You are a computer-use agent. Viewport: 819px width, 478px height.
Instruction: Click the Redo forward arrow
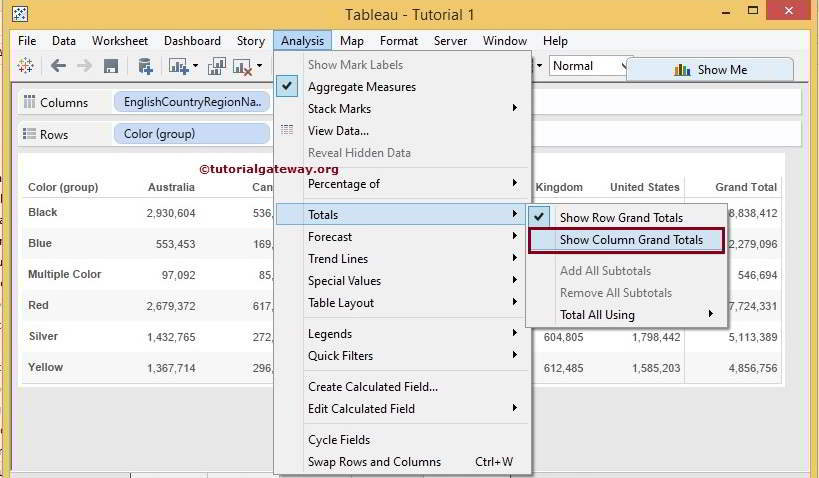(84, 66)
